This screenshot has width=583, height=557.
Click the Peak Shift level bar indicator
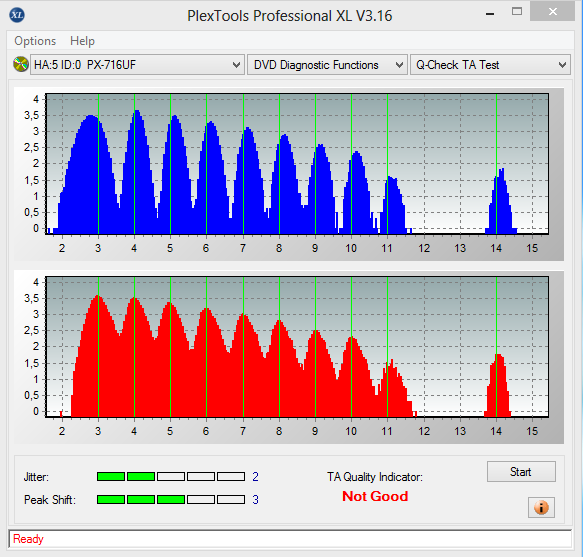[x=171, y=499]
